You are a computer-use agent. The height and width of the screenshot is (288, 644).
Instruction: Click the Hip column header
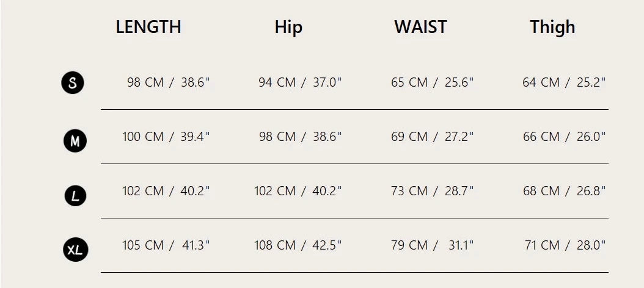pyautogui.click(x=288, y=27)
